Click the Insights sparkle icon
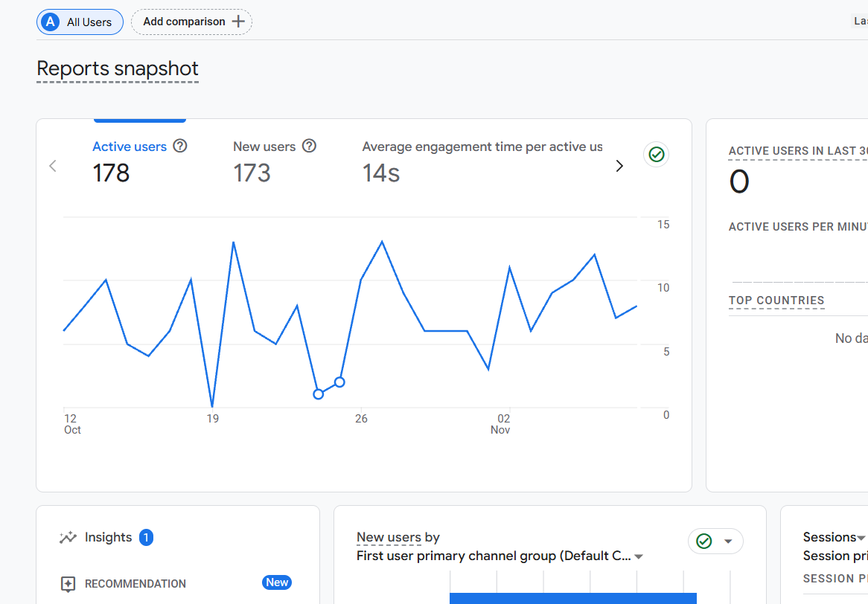 (x=68, y=537)
